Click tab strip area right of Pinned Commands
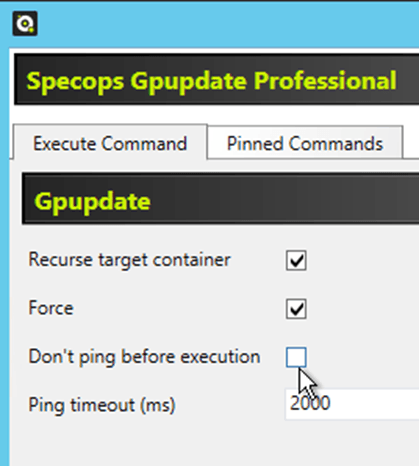This screenshot has width=419, height=466. tap(411, 142)
